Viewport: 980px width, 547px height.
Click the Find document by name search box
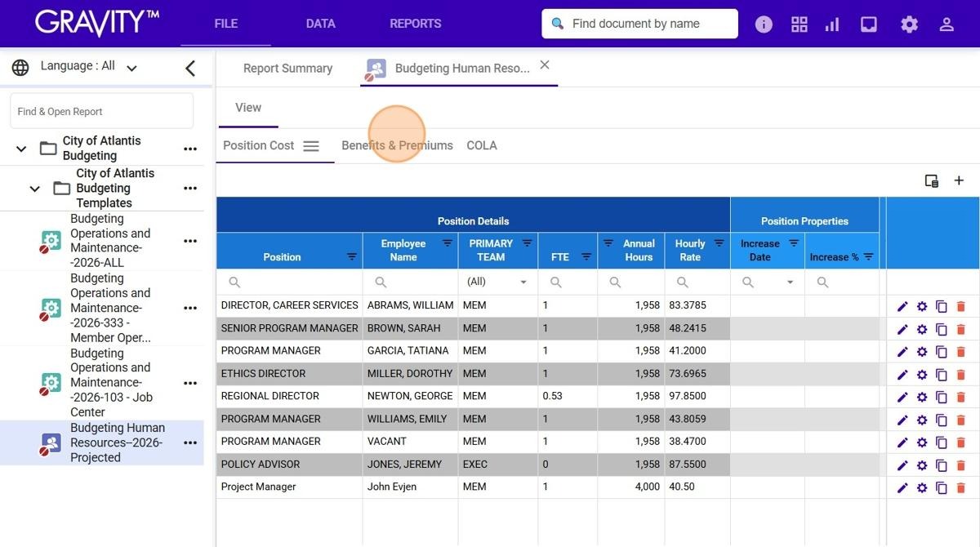pos(640,24)
